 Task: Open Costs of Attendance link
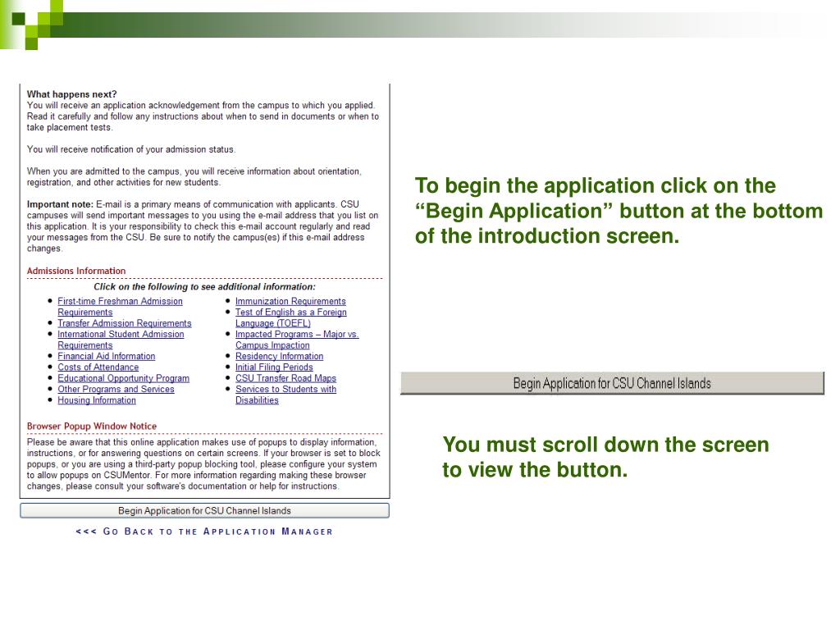pyautogui.click(x=98, y=367)
